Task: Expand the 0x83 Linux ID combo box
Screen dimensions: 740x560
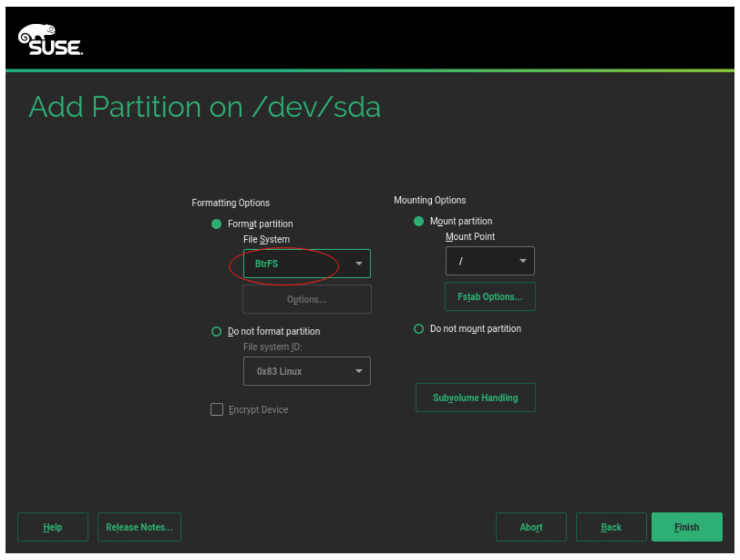Action: (x=298, y=371)
